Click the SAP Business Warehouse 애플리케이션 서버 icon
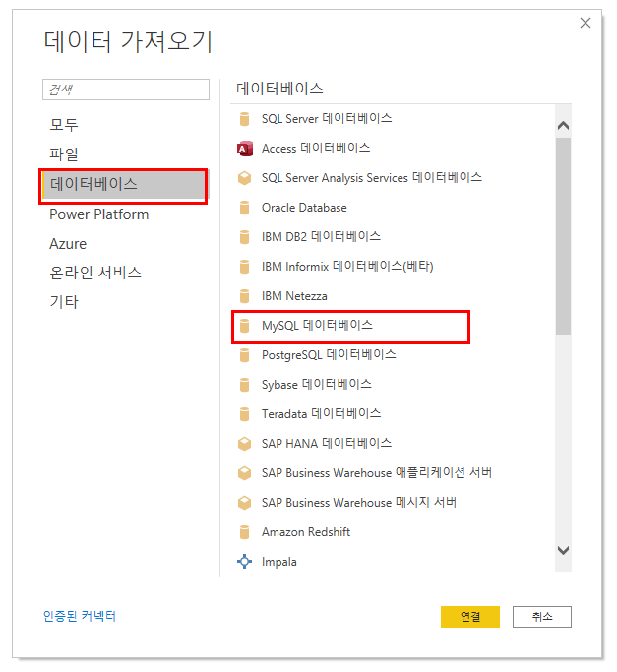The height and width of the screenshot is (672, 617). [x=244, y=473]
